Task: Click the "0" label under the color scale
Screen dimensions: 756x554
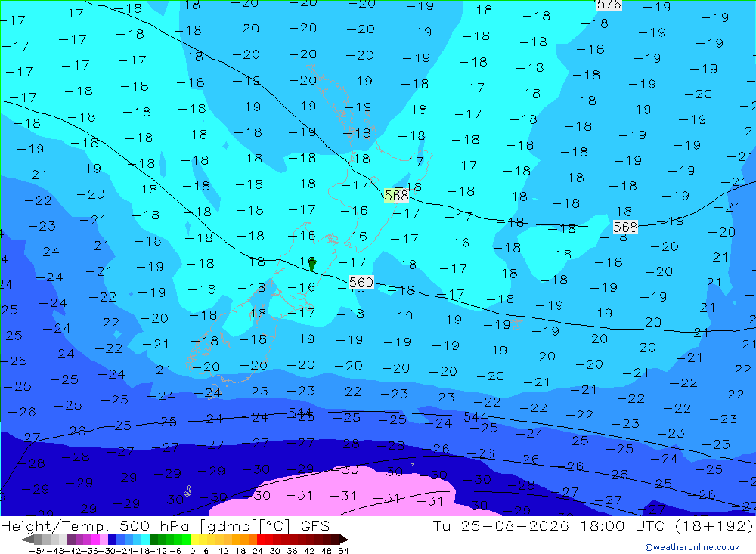Action: pyautogui.click(x=192, y=551)
